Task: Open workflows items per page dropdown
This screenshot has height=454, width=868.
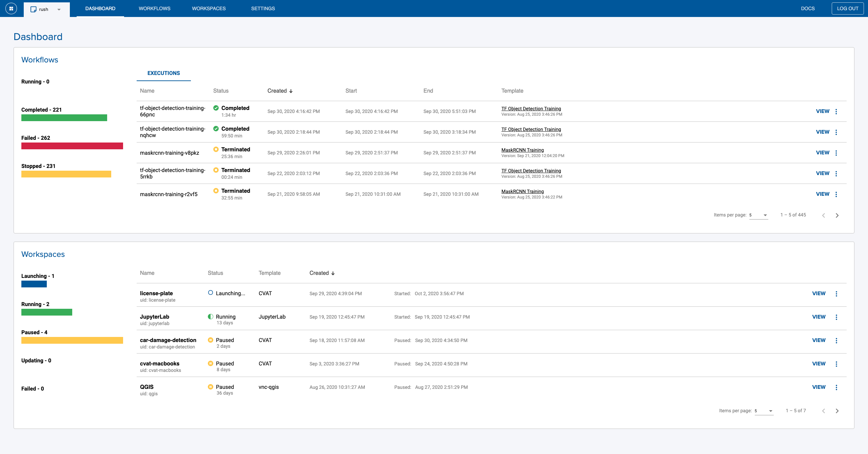Action: 758,215
